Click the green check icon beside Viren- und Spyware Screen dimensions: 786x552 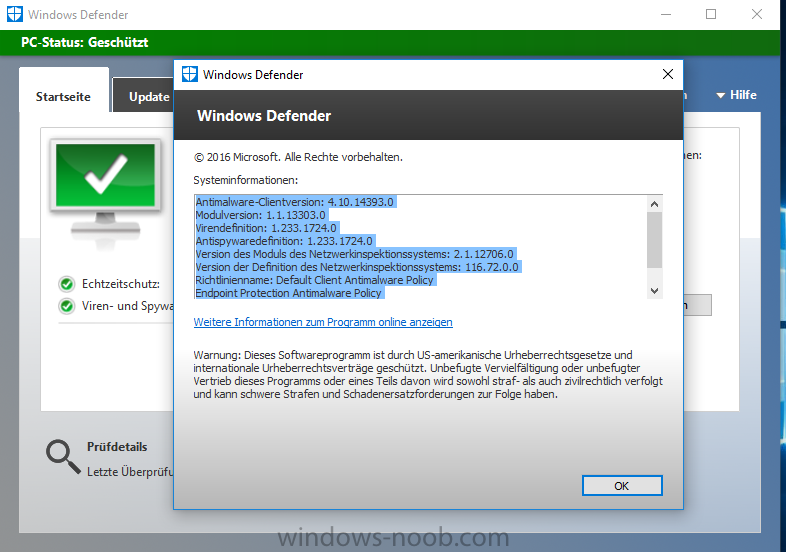point(67,306)
